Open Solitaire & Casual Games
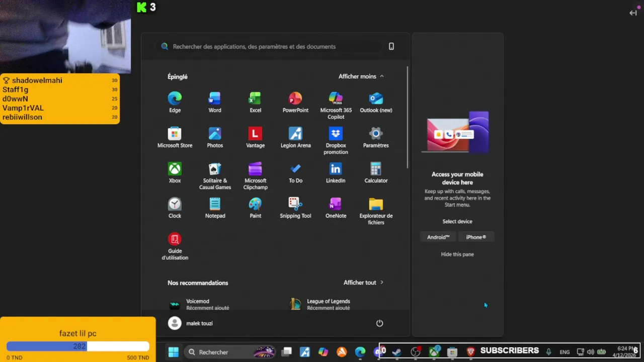 (215, 176)
